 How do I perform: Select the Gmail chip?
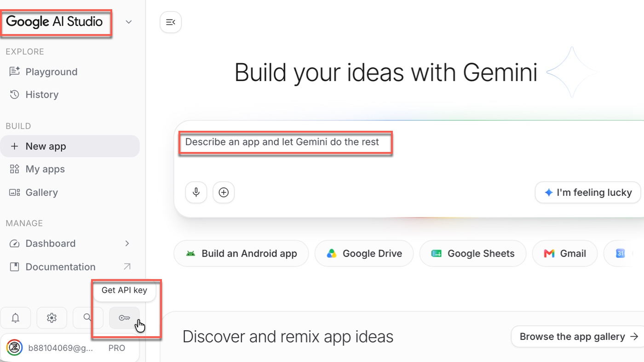[x=565, y=253]
